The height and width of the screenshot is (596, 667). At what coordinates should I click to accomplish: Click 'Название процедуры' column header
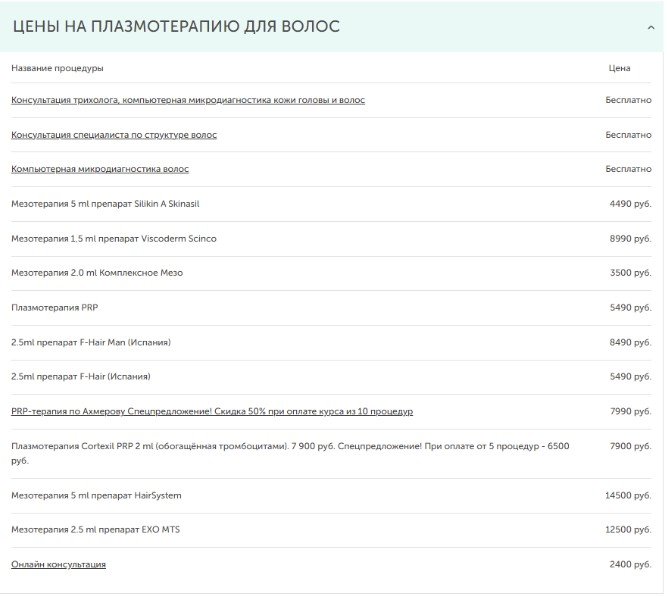pos(57,68)
